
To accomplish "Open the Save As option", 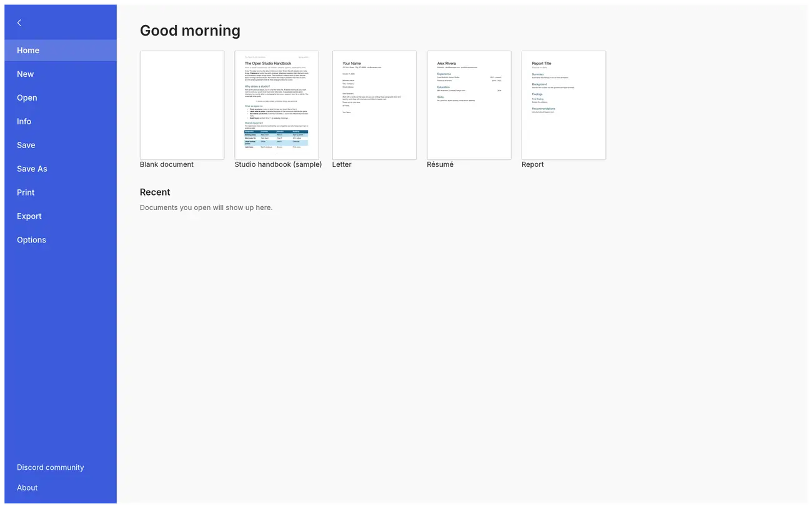I will click(x=61, y=169).
